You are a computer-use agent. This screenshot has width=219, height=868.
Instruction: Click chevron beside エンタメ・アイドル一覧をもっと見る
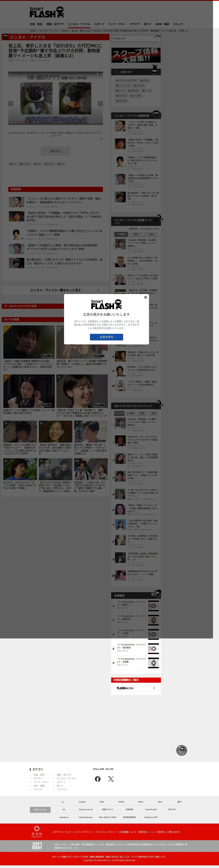click(x=98, y=290)
